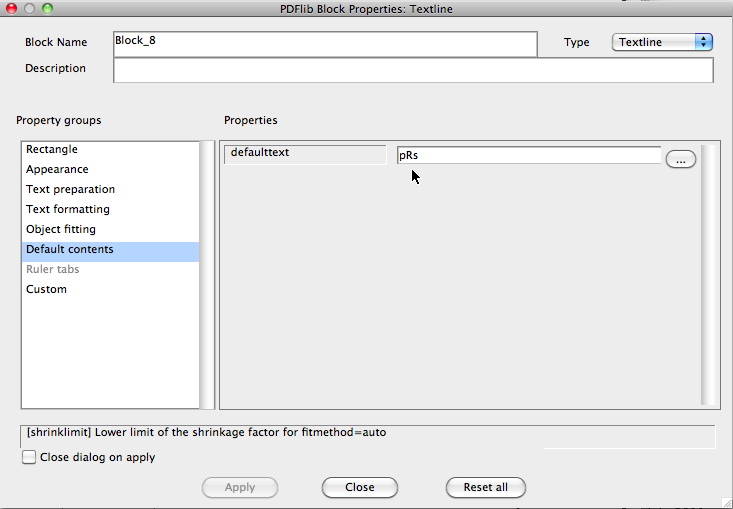The width and height of the screenshot is (733, 509).
Task: Click the red close window button
Action: click(x=11, y=8)
